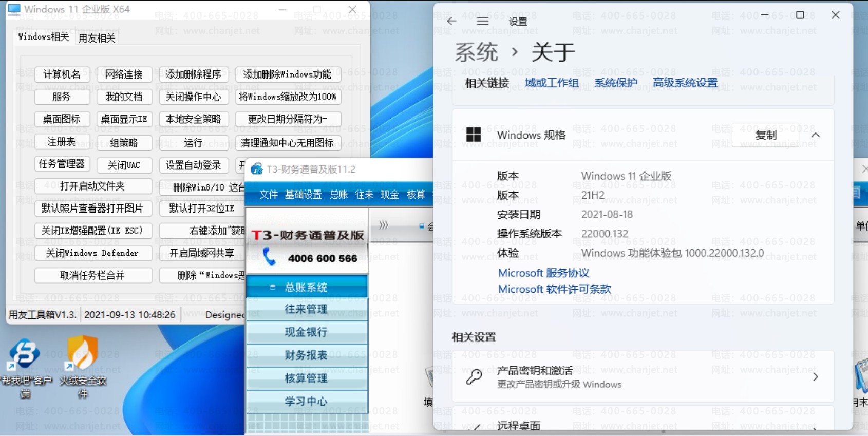
Task: Open 本地安全策略 from the toolbox
Action: point(193,119)
